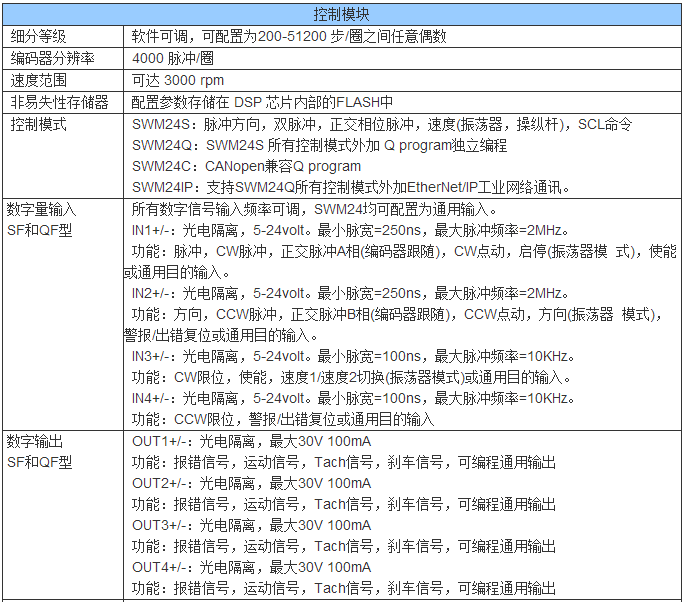Click the 4000 脉冲/圈 value
Viewport: 685px width, 602px height.
173,58
